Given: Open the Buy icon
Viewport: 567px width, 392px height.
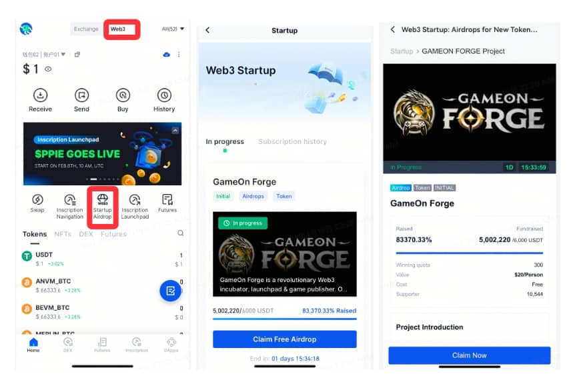Looking at the screenshot, I should pyautogui.click(x=123, y=95).
